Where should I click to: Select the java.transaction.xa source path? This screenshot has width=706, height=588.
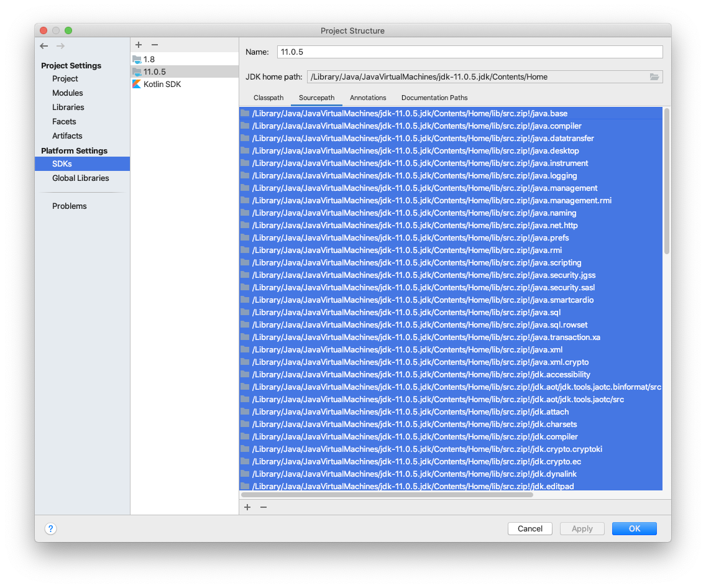pos(451,337)
